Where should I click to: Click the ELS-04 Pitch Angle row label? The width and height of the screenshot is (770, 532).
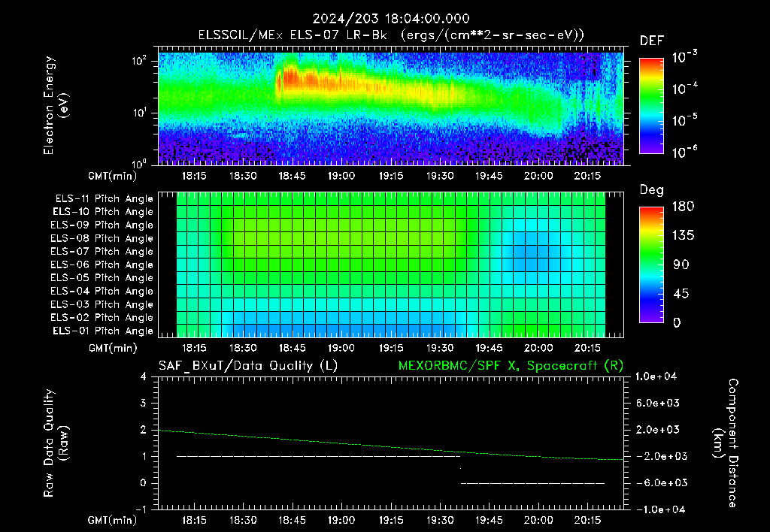click(x=102, y=292)
